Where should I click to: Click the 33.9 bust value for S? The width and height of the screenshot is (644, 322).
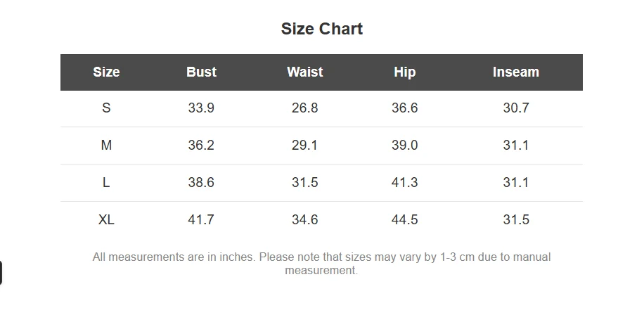click(201, 108)
